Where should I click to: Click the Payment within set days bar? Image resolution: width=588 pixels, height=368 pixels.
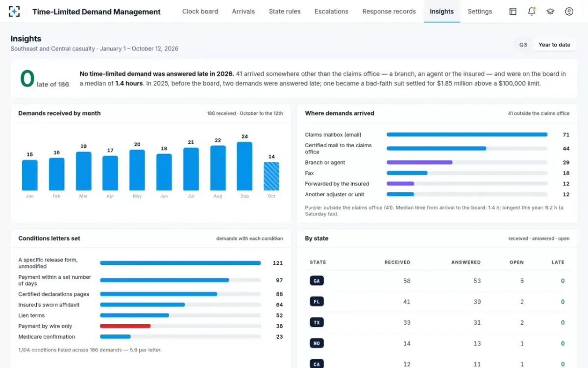[165, 280]
